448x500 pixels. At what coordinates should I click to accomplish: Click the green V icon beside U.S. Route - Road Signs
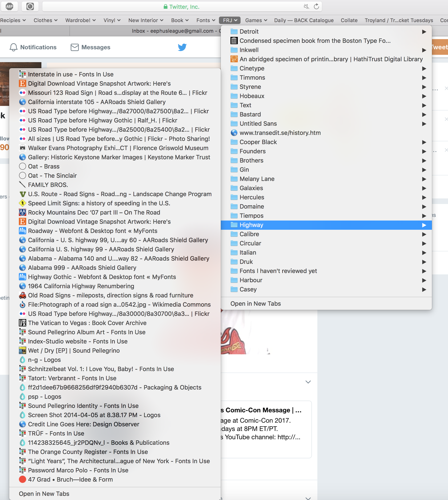click(22, 194)
